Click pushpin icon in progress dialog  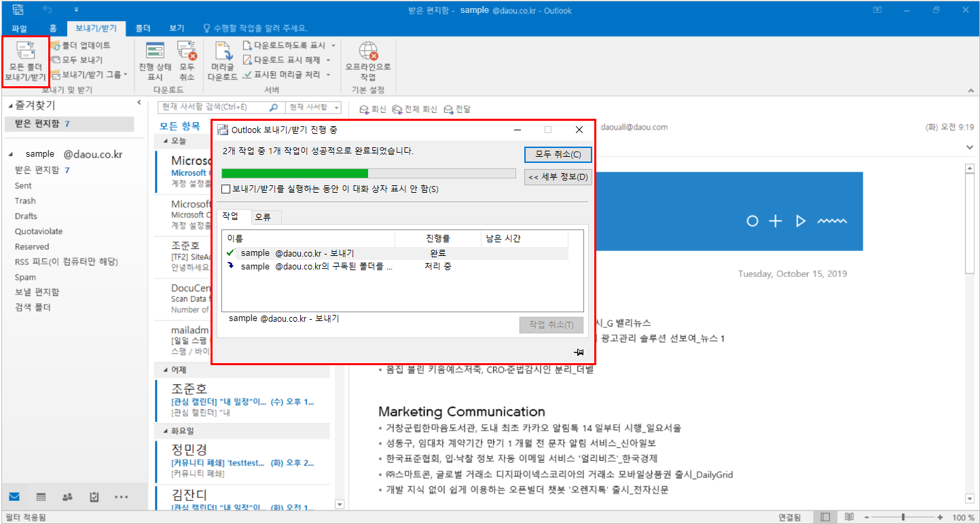click(579, 352)
